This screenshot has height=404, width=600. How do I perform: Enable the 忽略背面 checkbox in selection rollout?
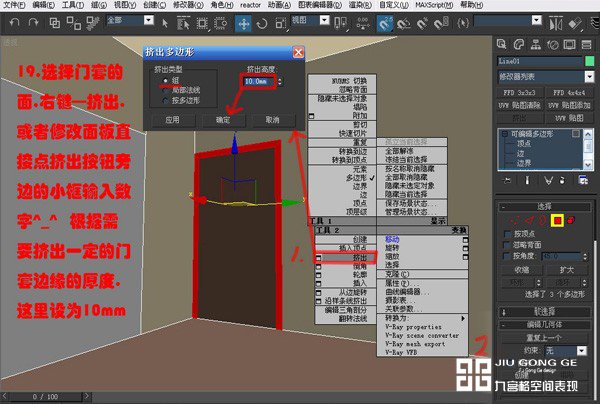click(508, 245)
